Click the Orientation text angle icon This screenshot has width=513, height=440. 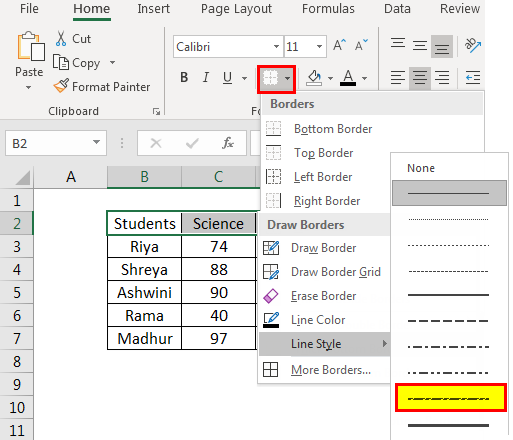click(x=473, y=45)
